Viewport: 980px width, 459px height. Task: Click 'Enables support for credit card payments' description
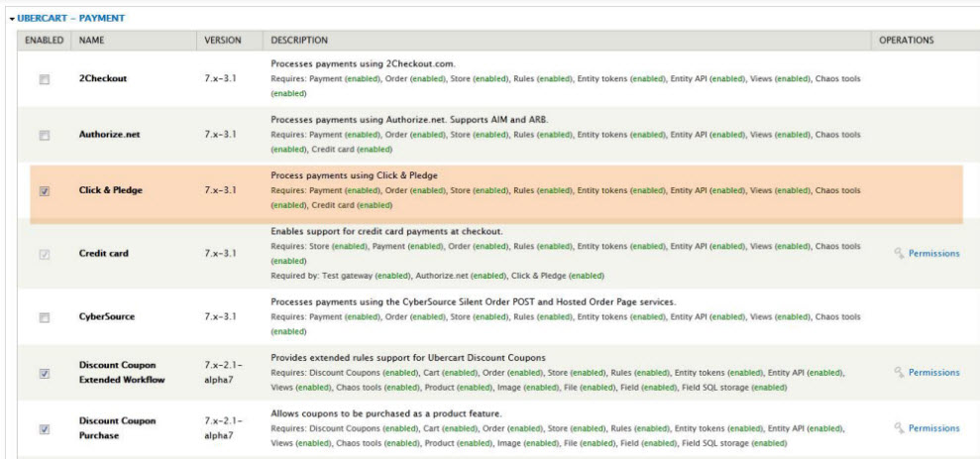386,231
